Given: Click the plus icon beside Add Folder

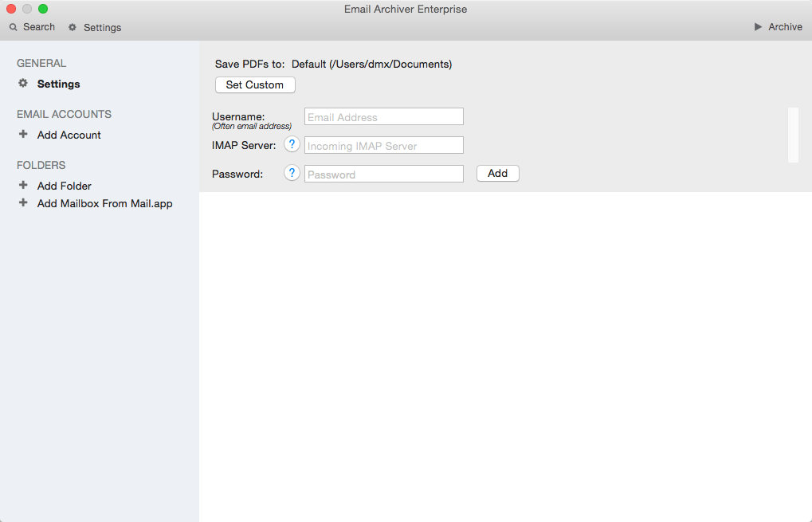Looking at the screenshot, I should pos(23,185).
